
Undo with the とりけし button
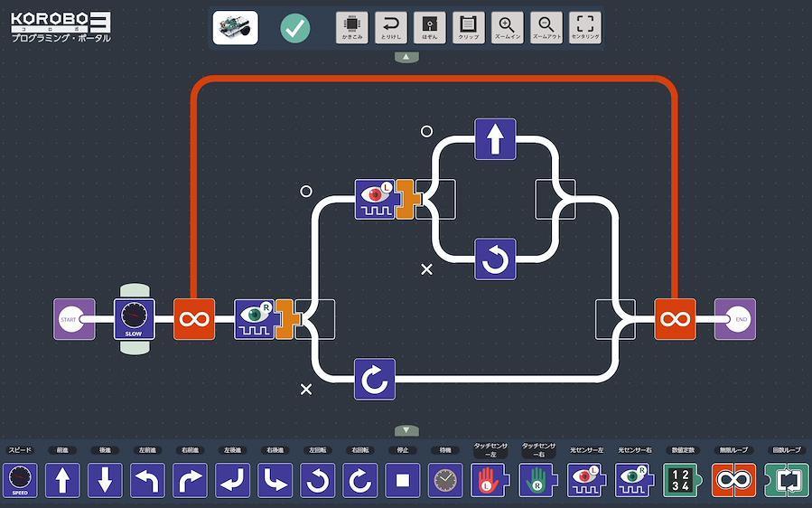(390, 28)
